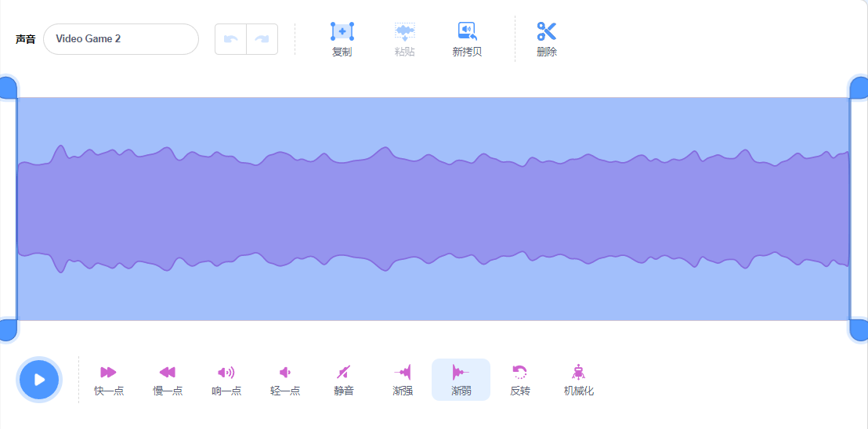This screenshot has width=868, height=429.
Task: Click the 复制 (copy) icon
Action: coord(342,31)
